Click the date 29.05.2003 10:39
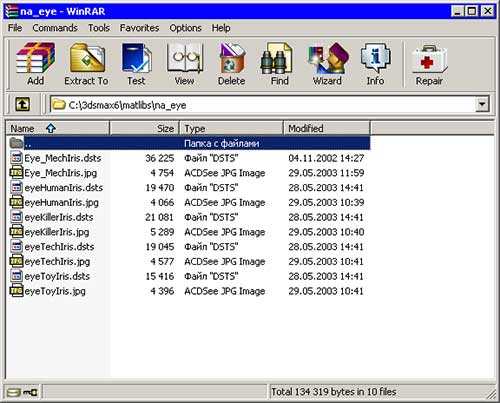This screenshot has height=403, width=500. point(326,202)
